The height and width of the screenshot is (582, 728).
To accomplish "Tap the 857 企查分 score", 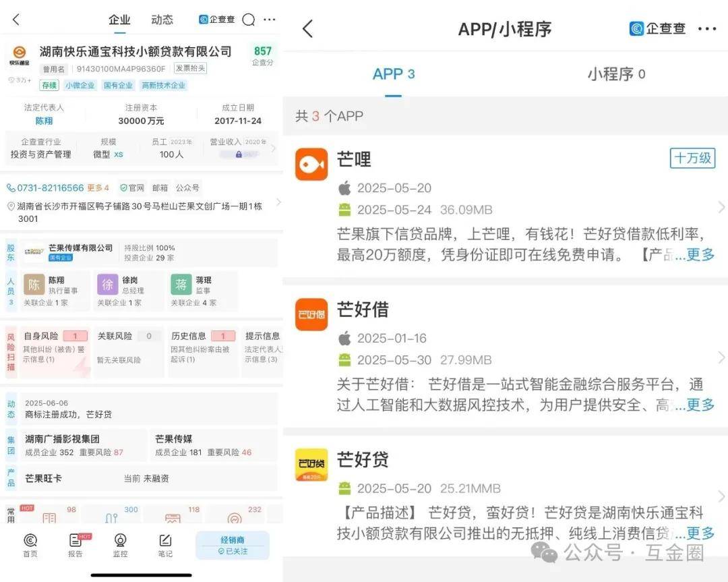I will click(263, 55).
